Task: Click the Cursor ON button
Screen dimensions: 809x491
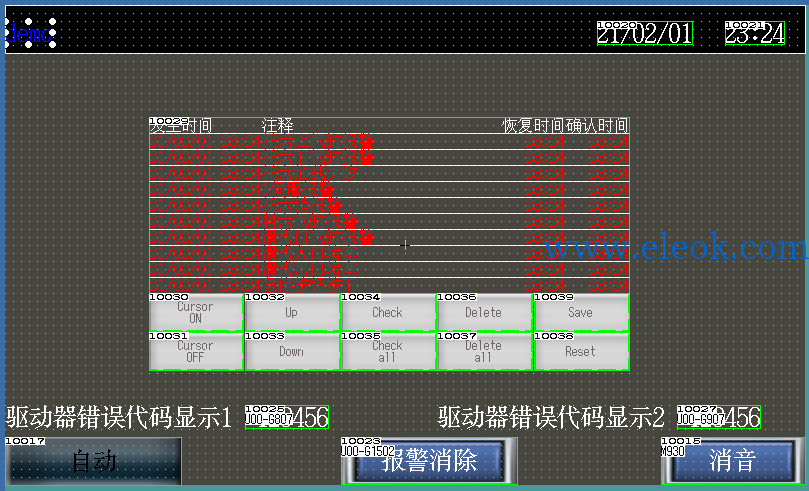Action: (196, 313)
